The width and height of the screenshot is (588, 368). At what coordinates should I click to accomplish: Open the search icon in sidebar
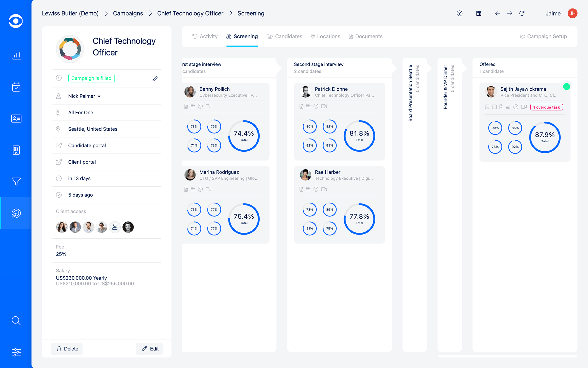pyautogui.click(x=16, y=321)
